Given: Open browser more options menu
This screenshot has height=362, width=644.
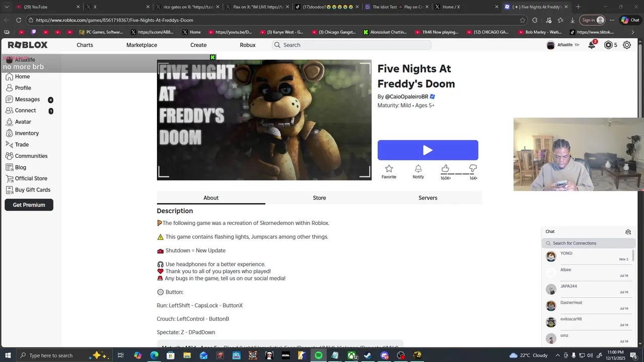Looking at the screenshot, I should 612,20.
